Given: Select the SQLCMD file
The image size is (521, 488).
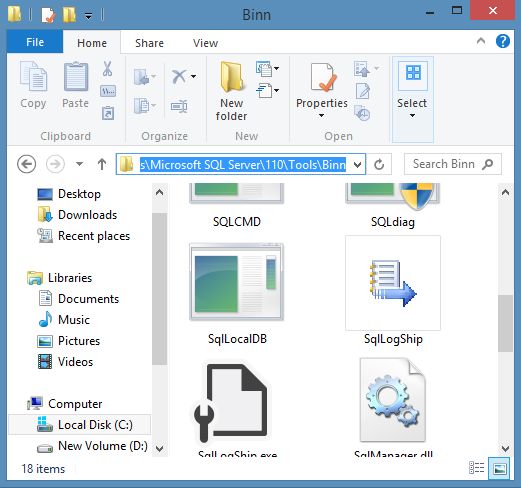Looking at the screenshot, I should (237, 207).
